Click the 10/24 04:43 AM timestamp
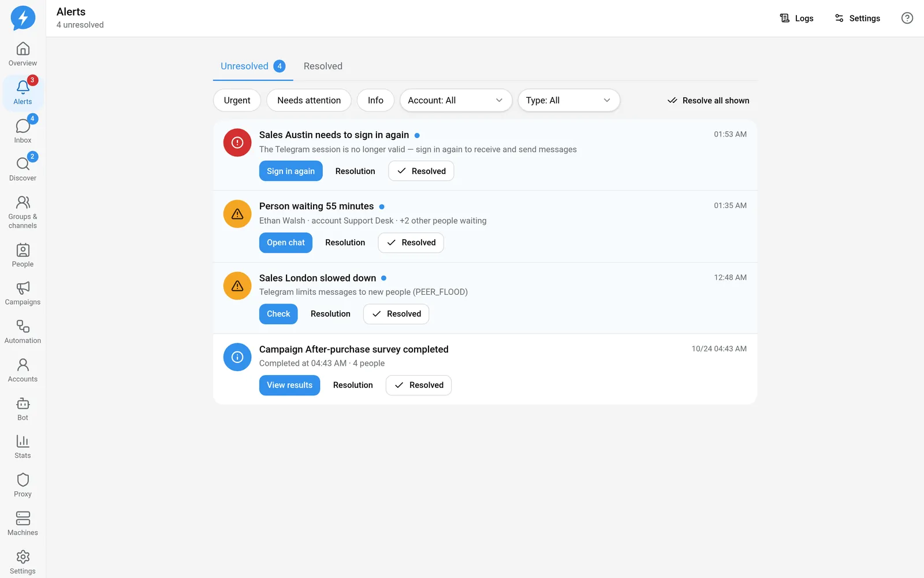 click(x=719, y=349)
